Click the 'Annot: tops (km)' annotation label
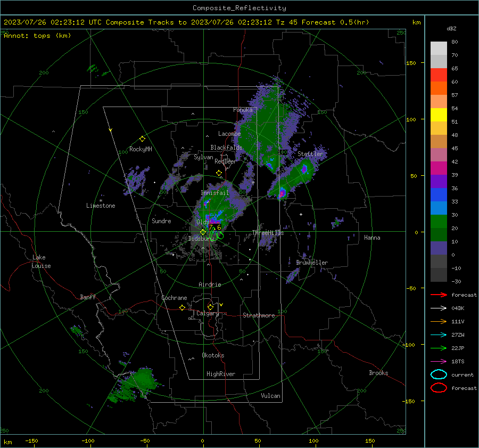The width and height of the screenshot is (479, 448). click(37, 36)
